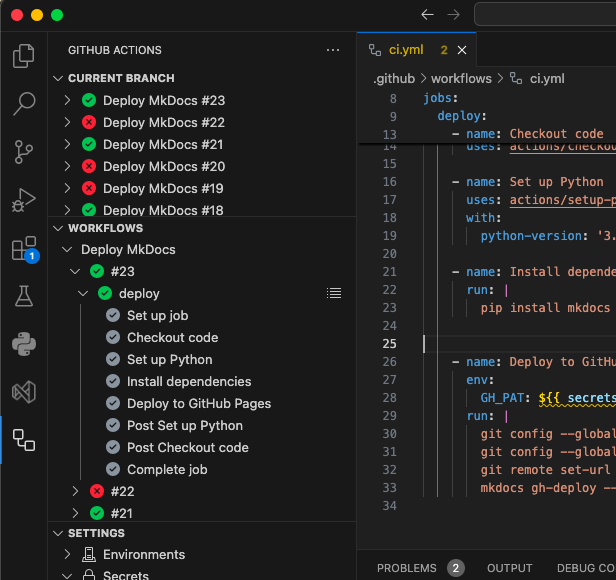Viewport: 616px width, 580px height.
Task: Open Source Control view
Action: pyautogui.click(x=24, y=152)
